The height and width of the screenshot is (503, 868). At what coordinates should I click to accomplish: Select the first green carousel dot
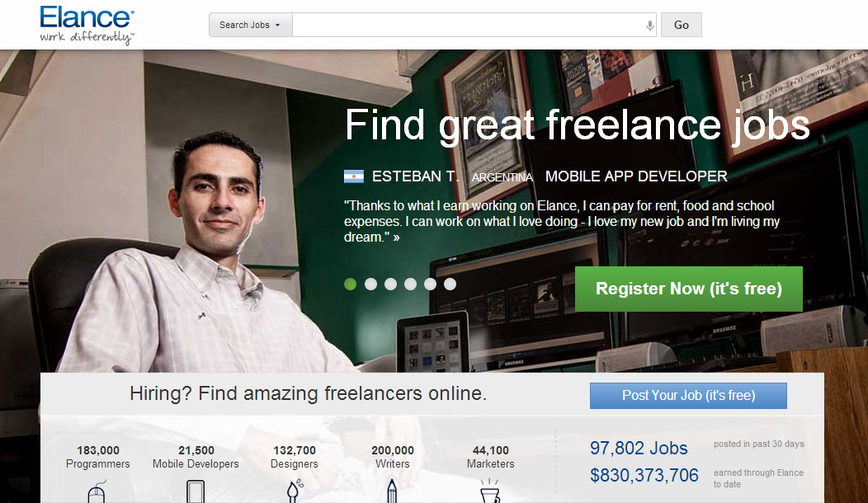click(351, 284)
